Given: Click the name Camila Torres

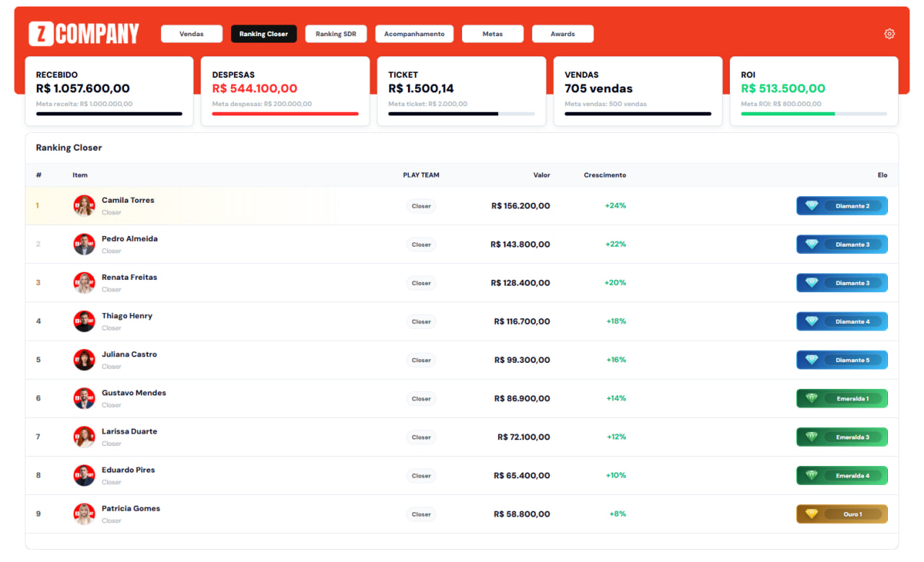Looking at the screenshot, I should pos(128,200).
